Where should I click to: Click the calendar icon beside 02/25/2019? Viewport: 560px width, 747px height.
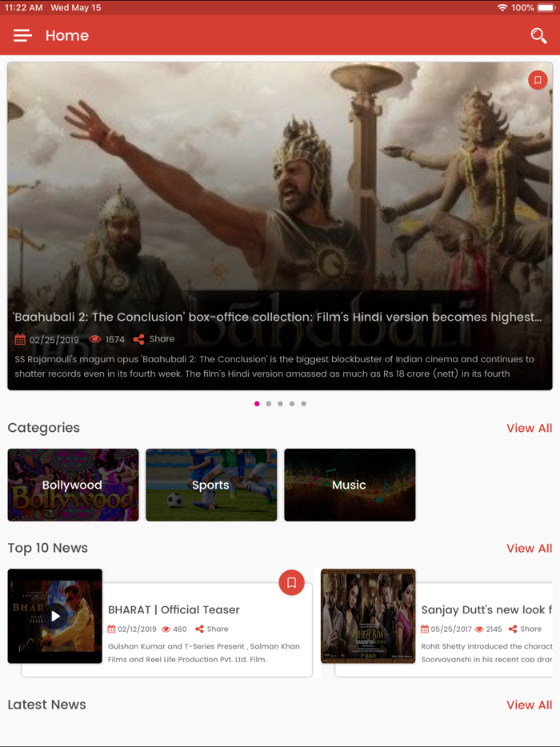tap(20, 339)
